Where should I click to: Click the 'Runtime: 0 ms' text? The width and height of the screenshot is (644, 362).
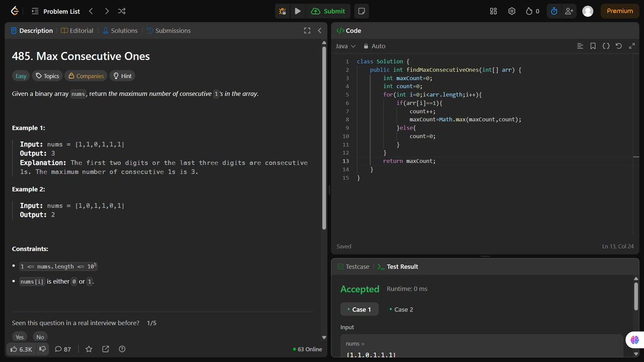(x=407, y=289)
